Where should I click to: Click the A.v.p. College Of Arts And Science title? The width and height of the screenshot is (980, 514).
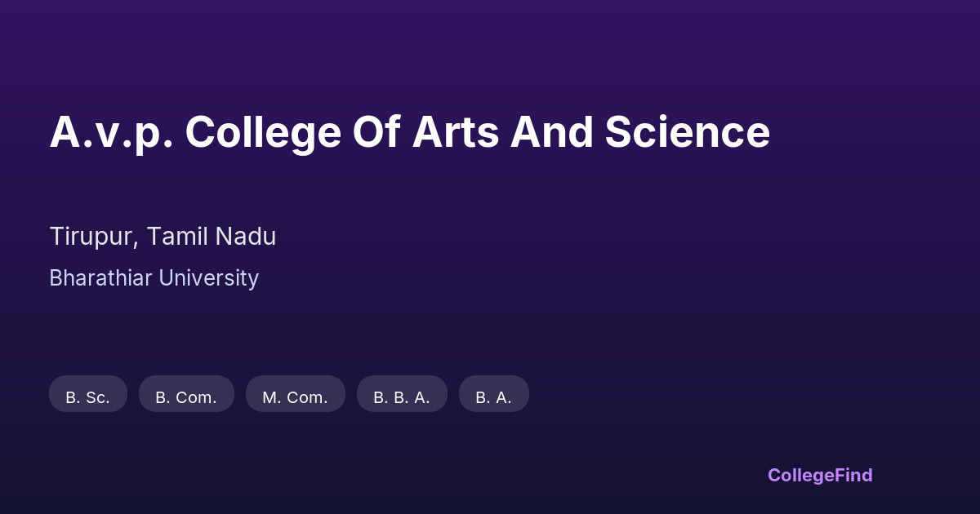coord(409,132)
